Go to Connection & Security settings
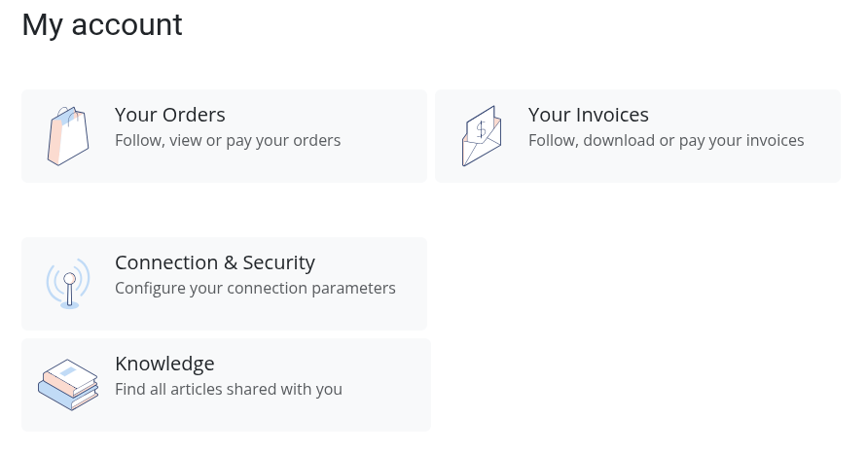The image size is (868, 453). (x=215, y=262)
